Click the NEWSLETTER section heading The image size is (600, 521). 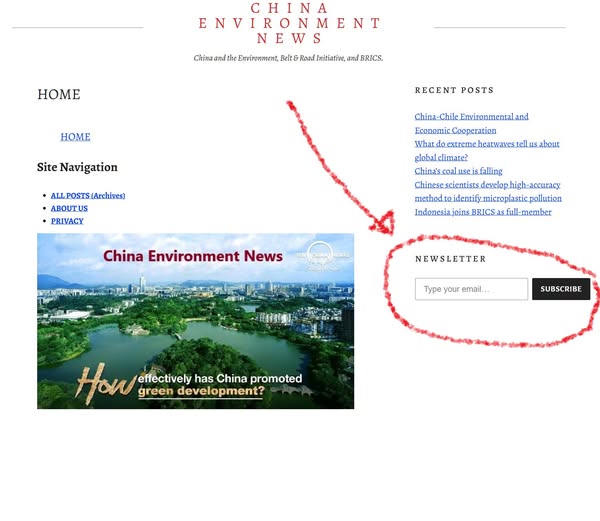click(x=450, y=259)
